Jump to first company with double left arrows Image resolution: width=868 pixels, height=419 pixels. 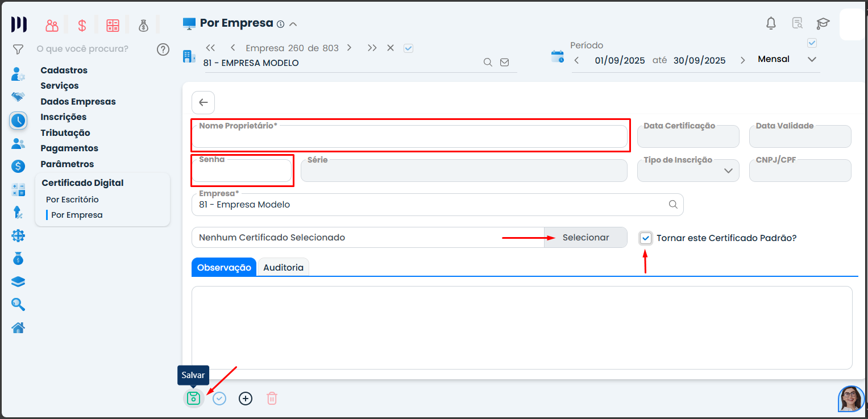[210, 48]
